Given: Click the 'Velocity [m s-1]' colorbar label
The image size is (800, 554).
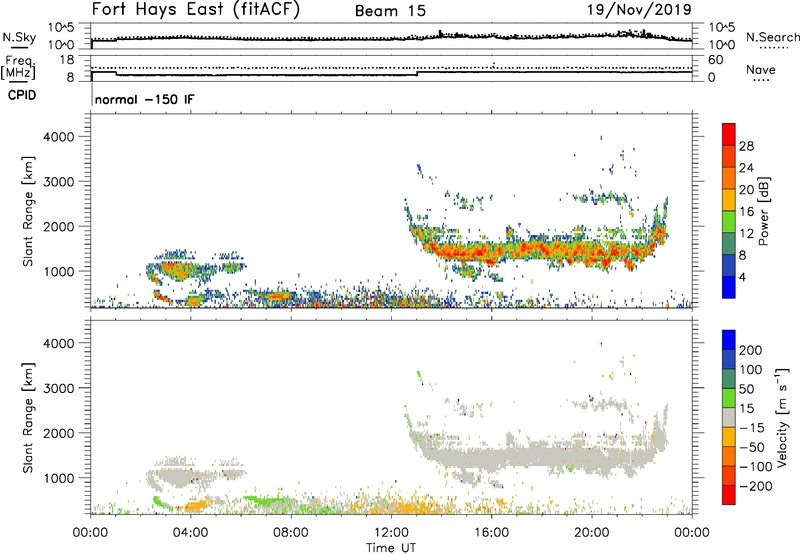Looking at the screenshot, I should point(783,417).
